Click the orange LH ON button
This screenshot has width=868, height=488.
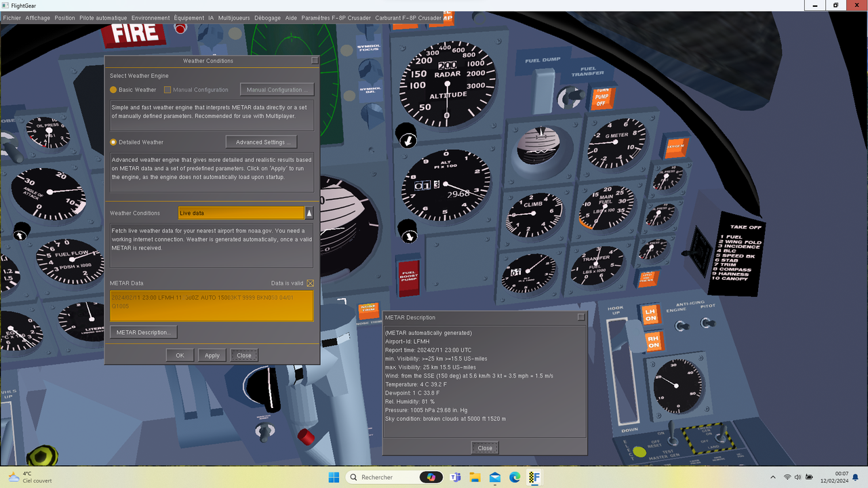650,314
